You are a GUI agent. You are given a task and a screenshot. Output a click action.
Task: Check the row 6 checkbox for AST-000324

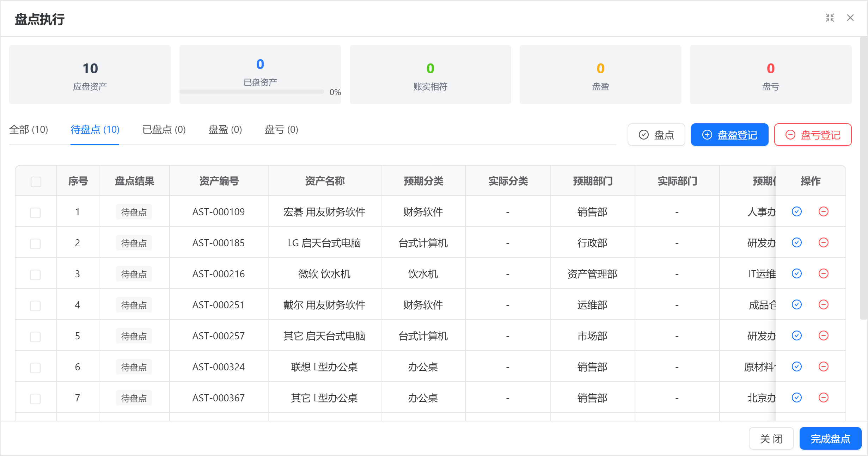(x=35, y=368)
